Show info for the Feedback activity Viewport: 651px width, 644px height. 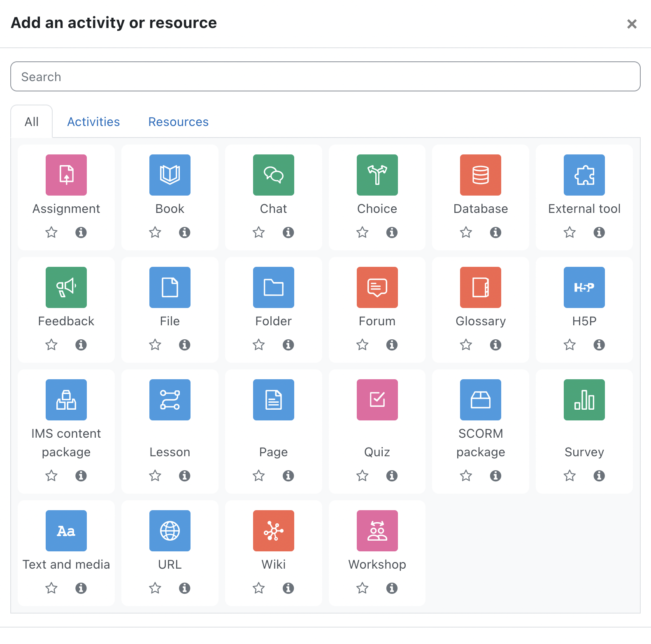click(x=81, y=345)
